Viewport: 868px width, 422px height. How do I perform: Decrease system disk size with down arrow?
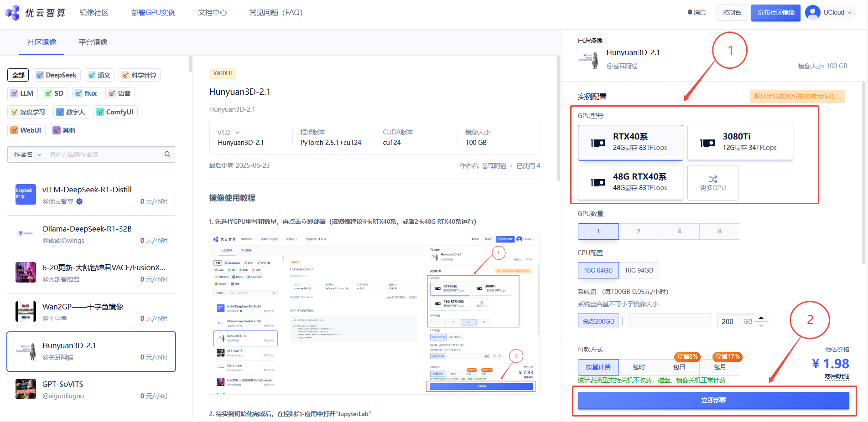761,325
